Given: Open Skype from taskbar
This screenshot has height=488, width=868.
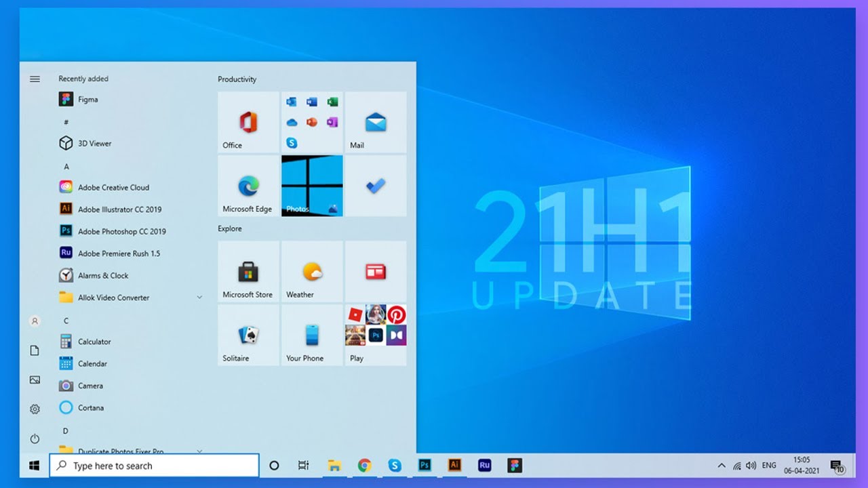Looking at the screenshot, I should coord(395,466).
